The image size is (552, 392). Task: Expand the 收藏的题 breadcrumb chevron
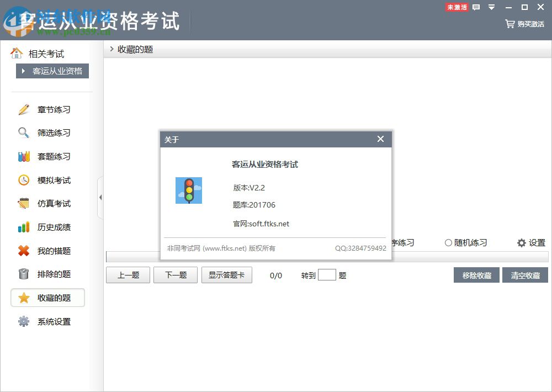[113, 49]
